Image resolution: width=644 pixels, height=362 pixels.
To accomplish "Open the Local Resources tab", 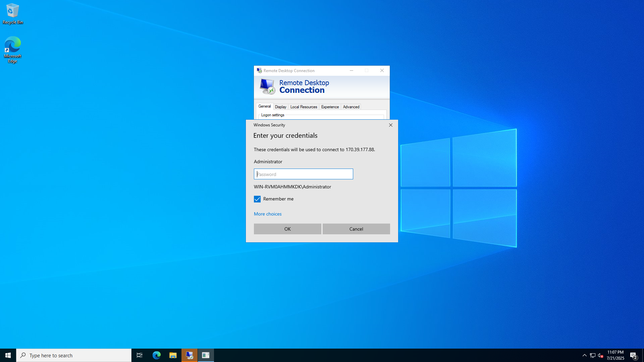I will click(x=304, y=107).
